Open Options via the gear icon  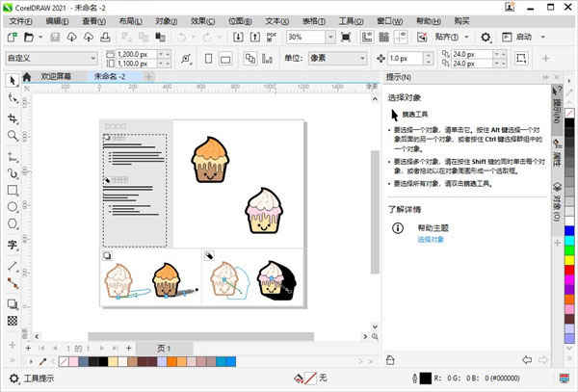coord(486,37)
